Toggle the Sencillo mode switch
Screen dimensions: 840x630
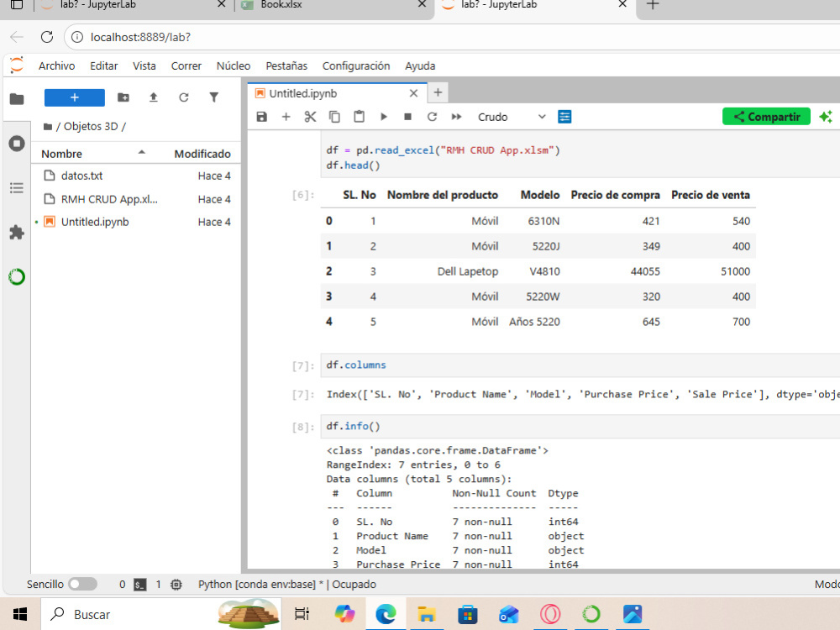83,584
